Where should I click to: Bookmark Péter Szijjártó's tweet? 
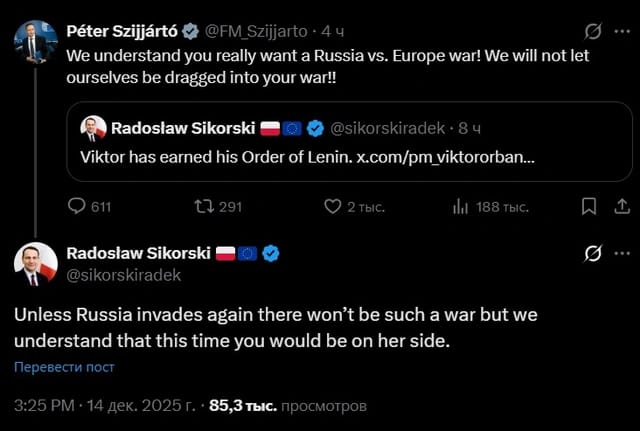pos(589,207)
